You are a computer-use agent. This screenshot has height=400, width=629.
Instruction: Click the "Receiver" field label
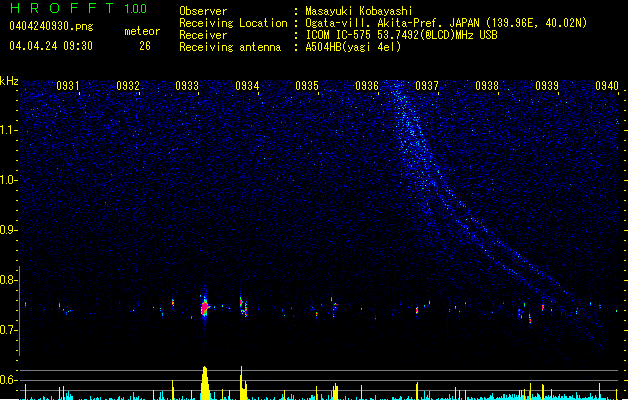(203, 35)
